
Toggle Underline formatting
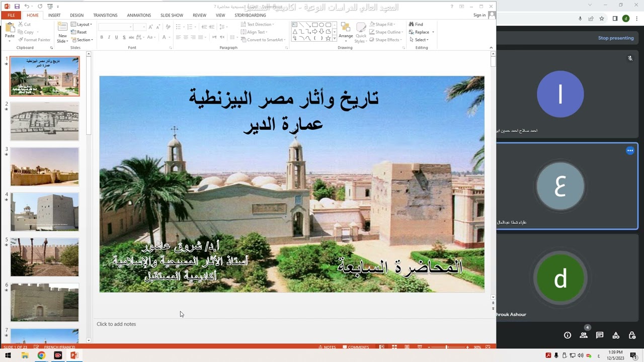click(x=116, y=37)
